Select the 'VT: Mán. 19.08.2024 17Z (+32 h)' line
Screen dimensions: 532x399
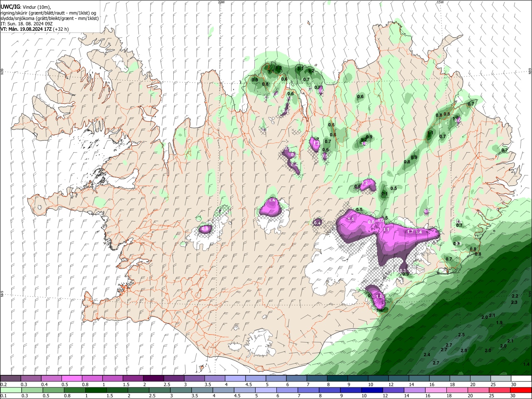pyautogui.click(x=34, y=29)
